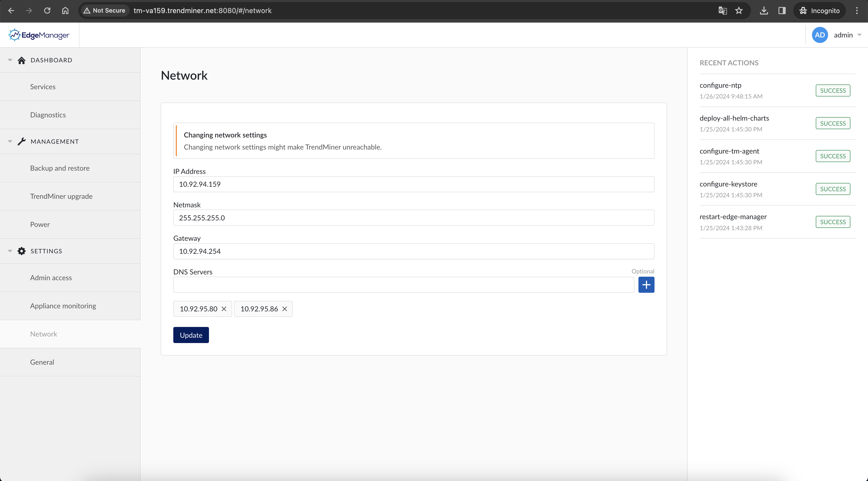The height and width of the screenshot is (481, 868).
Task: Open the browser translate icon
Action: click(722, 11)
